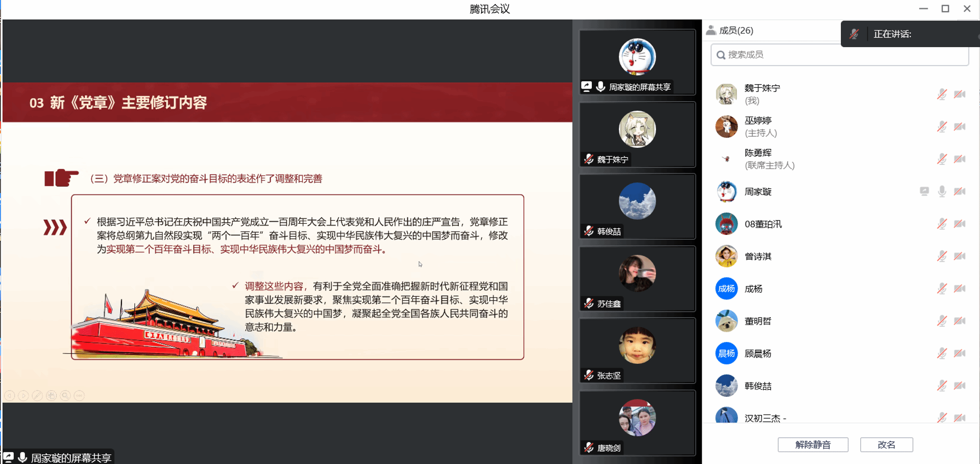This screenshot has width=980, height=464.
Task: Open the see-all-slides icon on the slide toolbar
Action: click(51, 396)
